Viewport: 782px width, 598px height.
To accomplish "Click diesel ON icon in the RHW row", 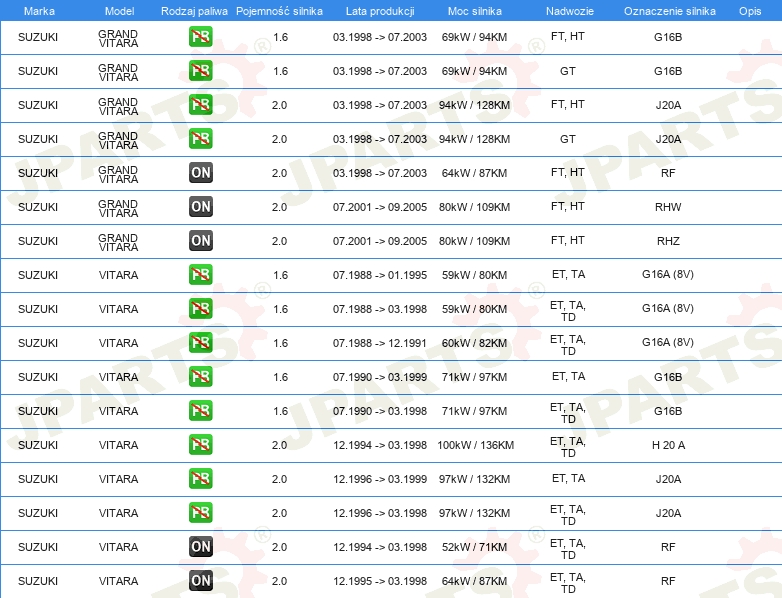I will [x=200, y=206].
